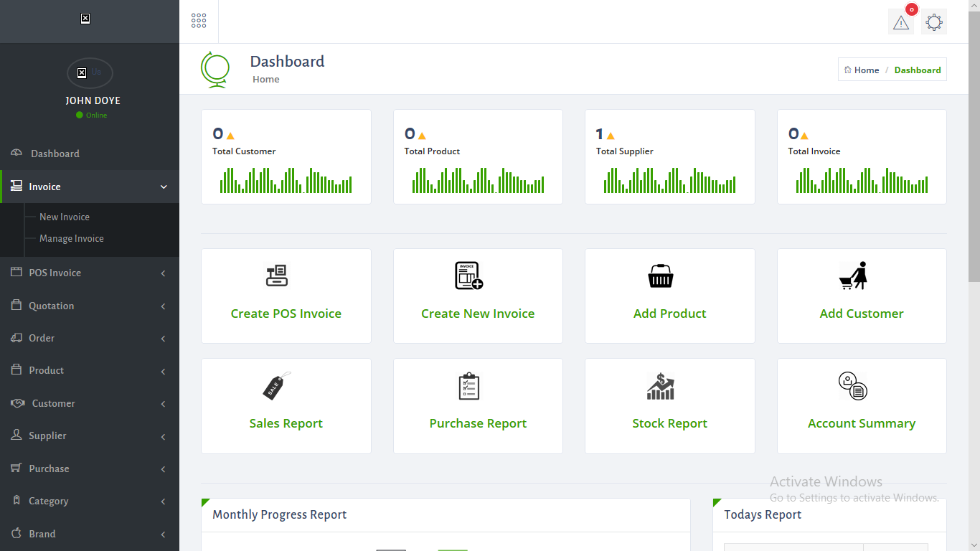Open the Create New Invoice link
The height and width of the screenshot is (551, 980).
(x=478, y=314)
